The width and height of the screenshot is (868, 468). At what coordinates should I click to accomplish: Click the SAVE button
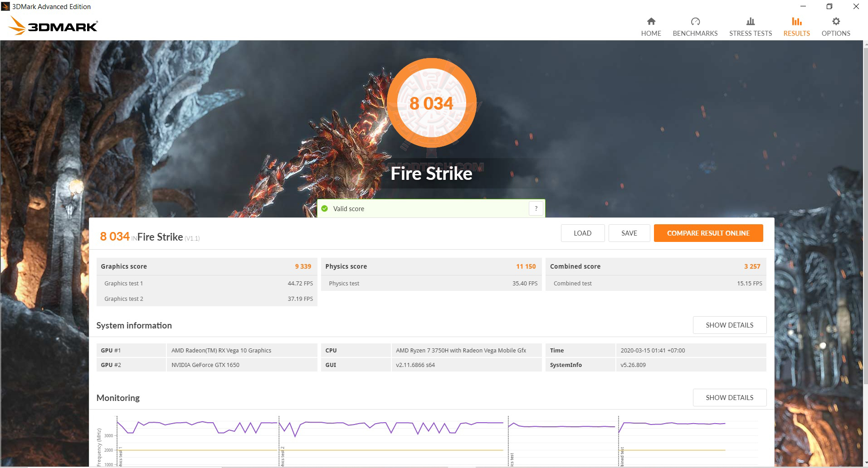[629, 233]
